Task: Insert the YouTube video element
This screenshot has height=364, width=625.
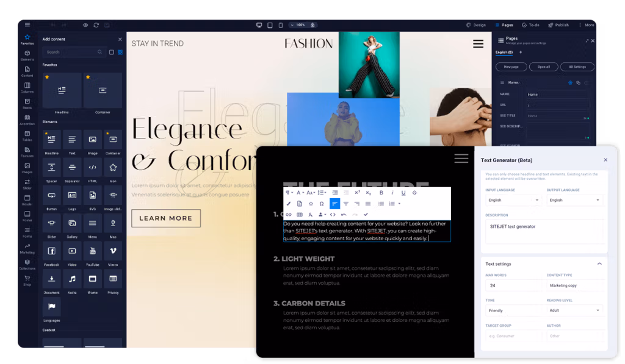Action: (x=92, y=251)
